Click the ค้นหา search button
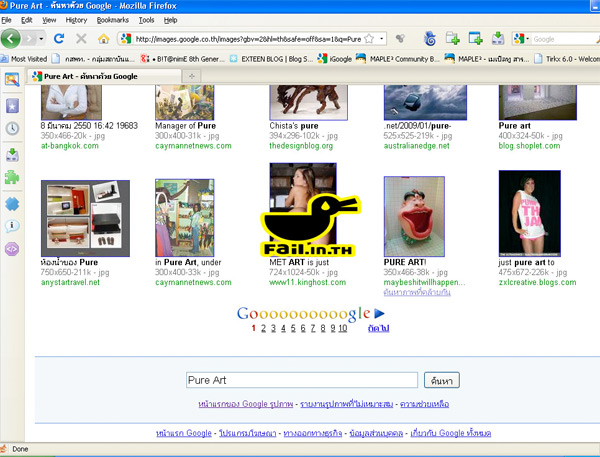Image resolution: width=600 pixels, height=457 pixels. pos(442,380)
